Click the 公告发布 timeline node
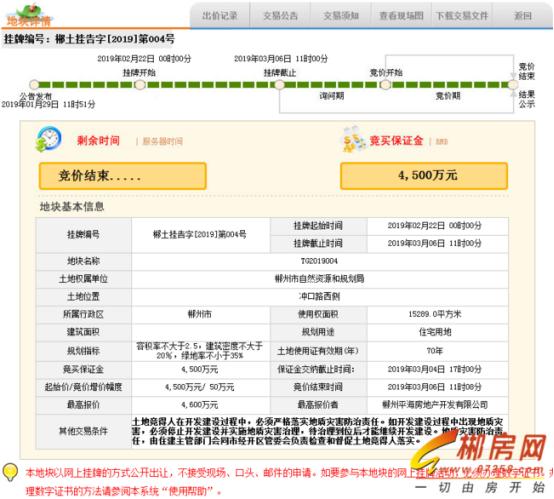 pos(34,85)
